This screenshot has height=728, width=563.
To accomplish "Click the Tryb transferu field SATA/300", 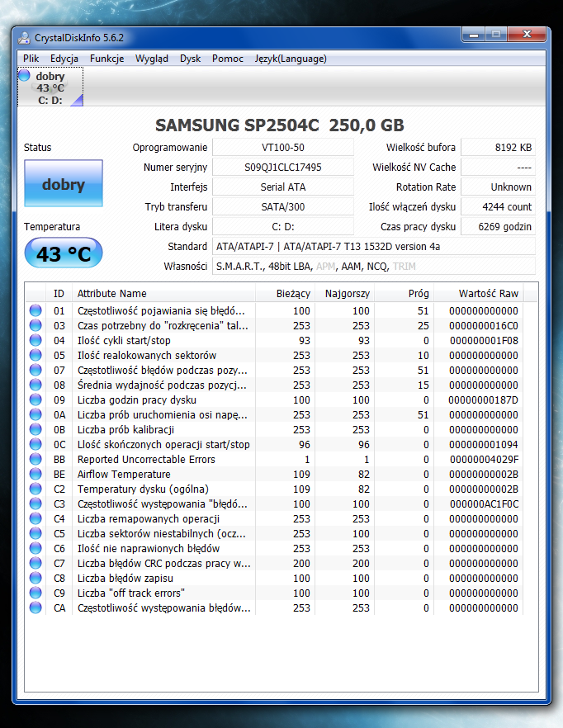I will (283, 207).
